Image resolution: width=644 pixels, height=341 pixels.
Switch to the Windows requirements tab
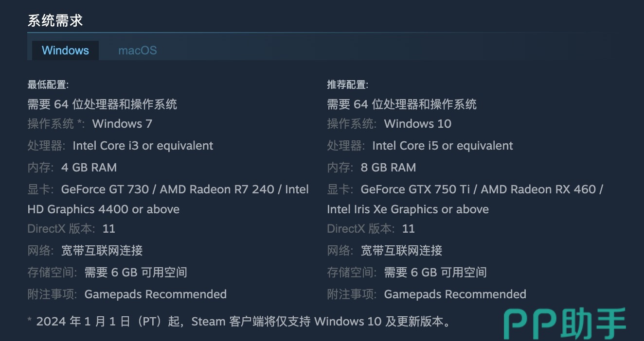[65, 51]
